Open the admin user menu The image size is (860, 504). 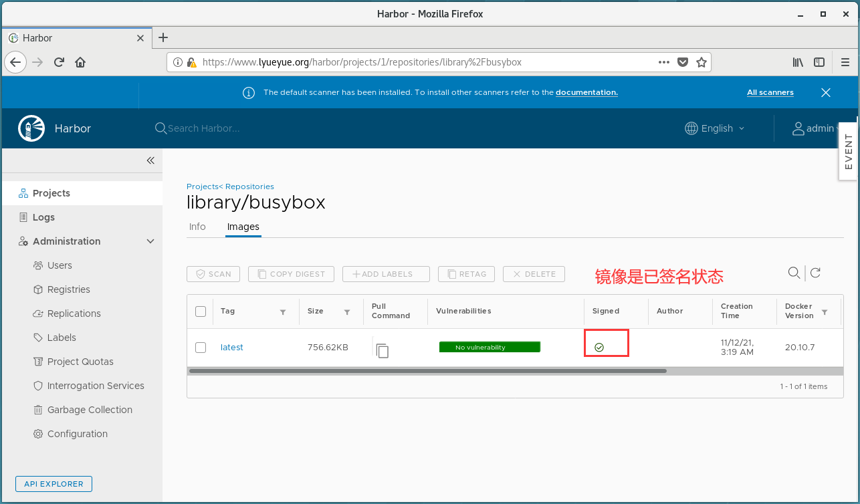[815, 128]
